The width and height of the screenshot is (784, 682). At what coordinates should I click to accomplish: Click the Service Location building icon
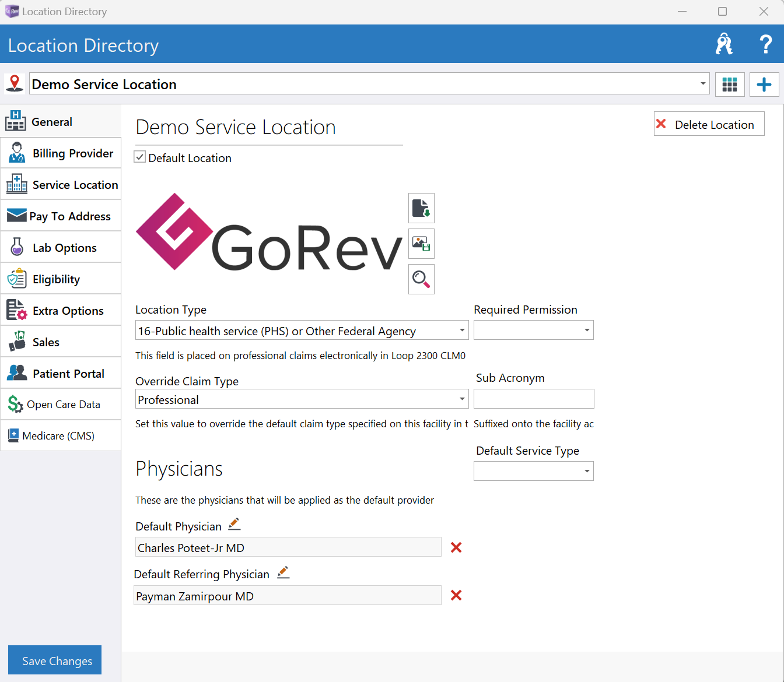pyautogui.click(x=17, y=184)
